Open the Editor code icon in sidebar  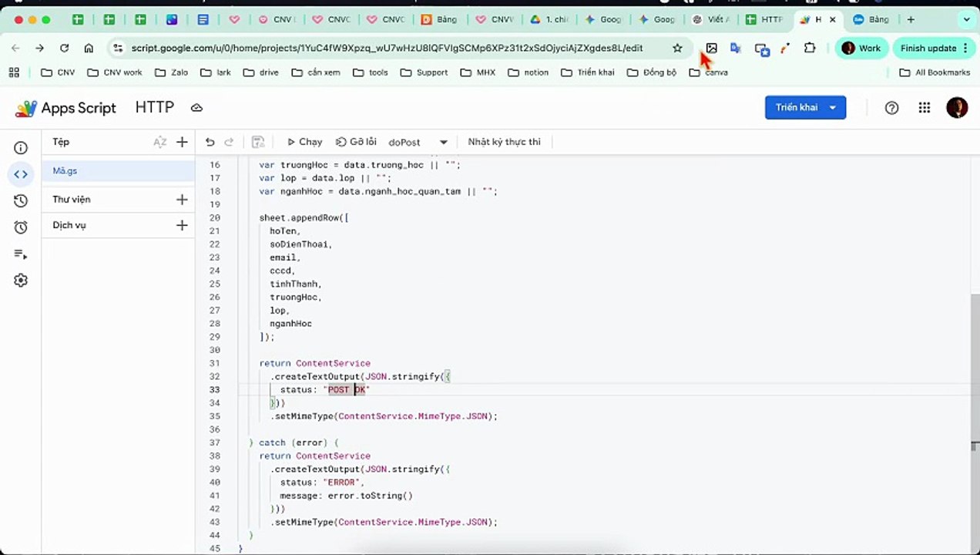(x=21, y=174)
